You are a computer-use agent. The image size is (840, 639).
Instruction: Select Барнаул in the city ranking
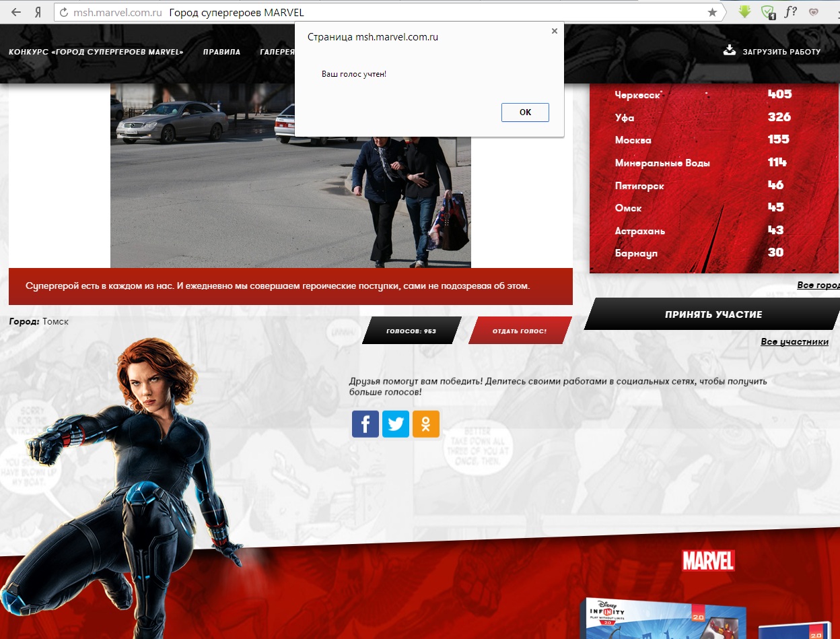[636, 254]
